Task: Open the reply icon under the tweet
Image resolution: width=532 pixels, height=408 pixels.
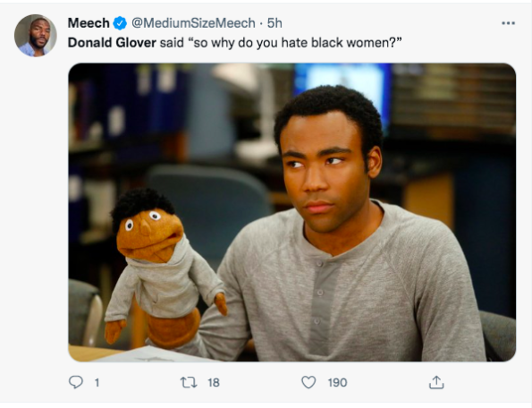Action: click(76, 382)
